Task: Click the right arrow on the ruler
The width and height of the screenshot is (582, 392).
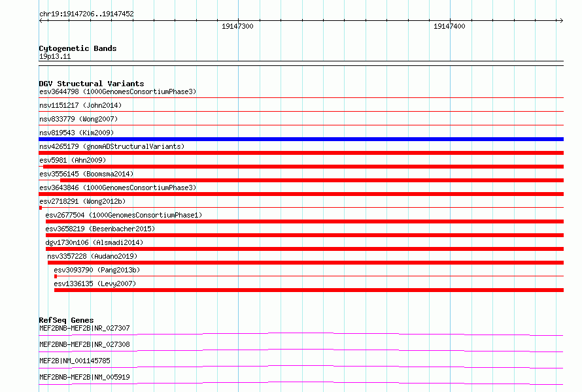Action: point(561,20)
